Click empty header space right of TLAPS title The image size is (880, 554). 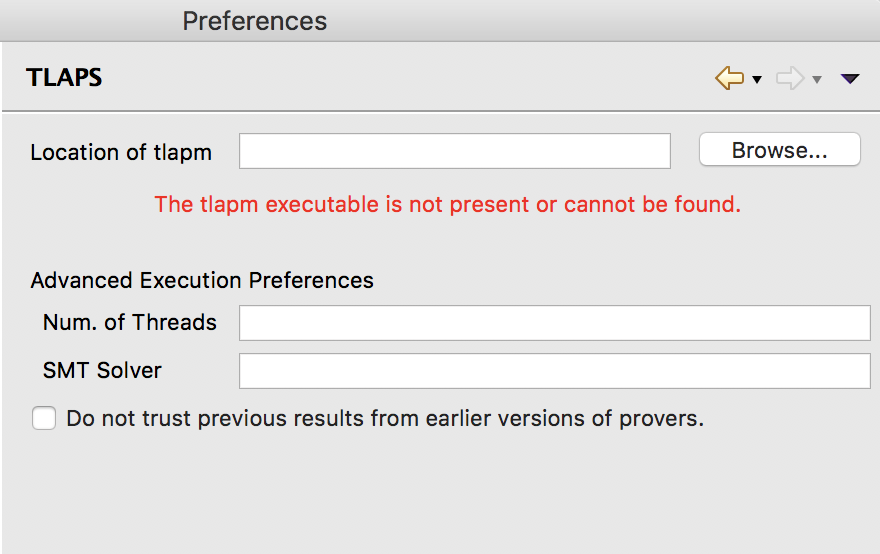coord(400,78)
